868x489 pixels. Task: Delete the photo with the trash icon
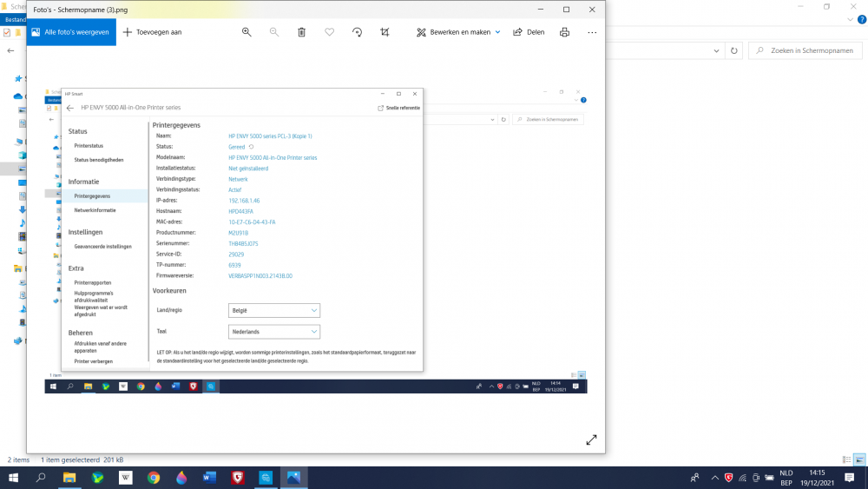point(302,32)
